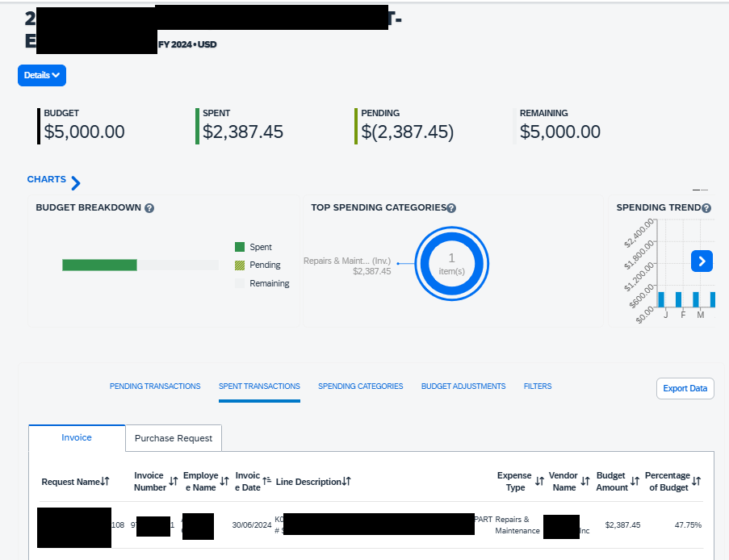Select the Spent Transactions tab
729x560 pixels.
[x=259, y=387]
